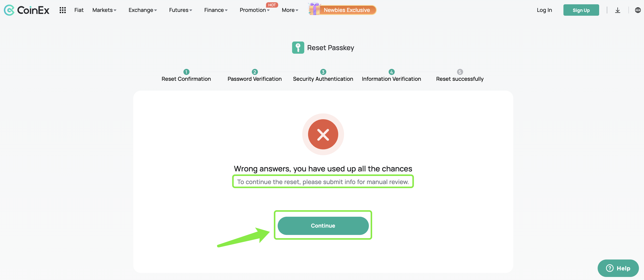Click the Sign Up button
This screenshot has width=644, height=280.
click(x=581, y=10)
